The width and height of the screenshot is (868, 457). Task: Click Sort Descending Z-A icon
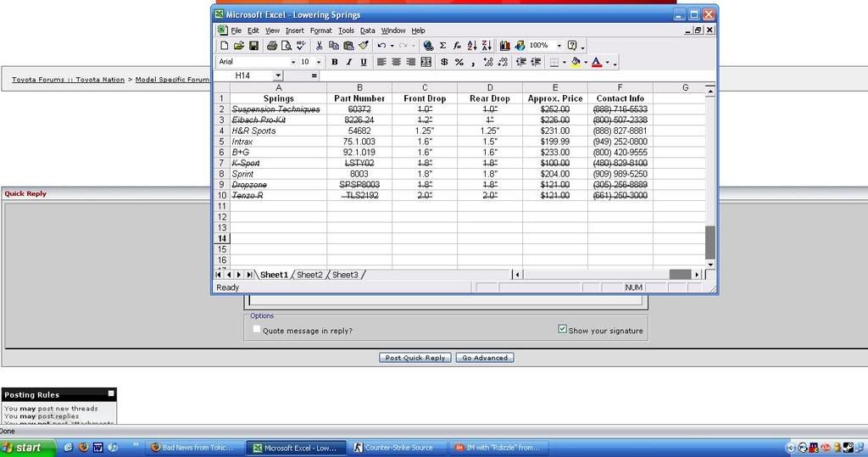tap(487, 46)
